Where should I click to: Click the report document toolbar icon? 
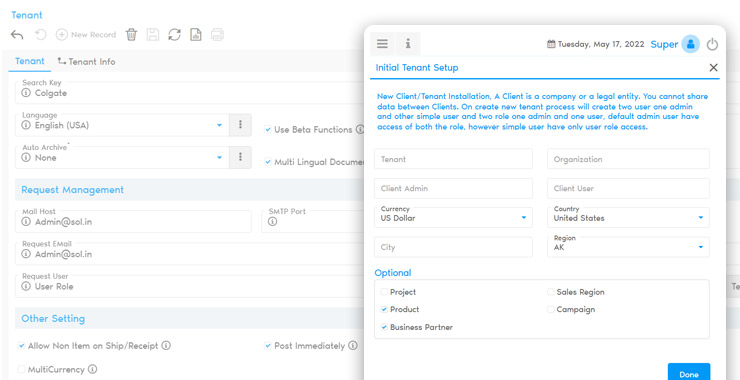tap(196, 34)
